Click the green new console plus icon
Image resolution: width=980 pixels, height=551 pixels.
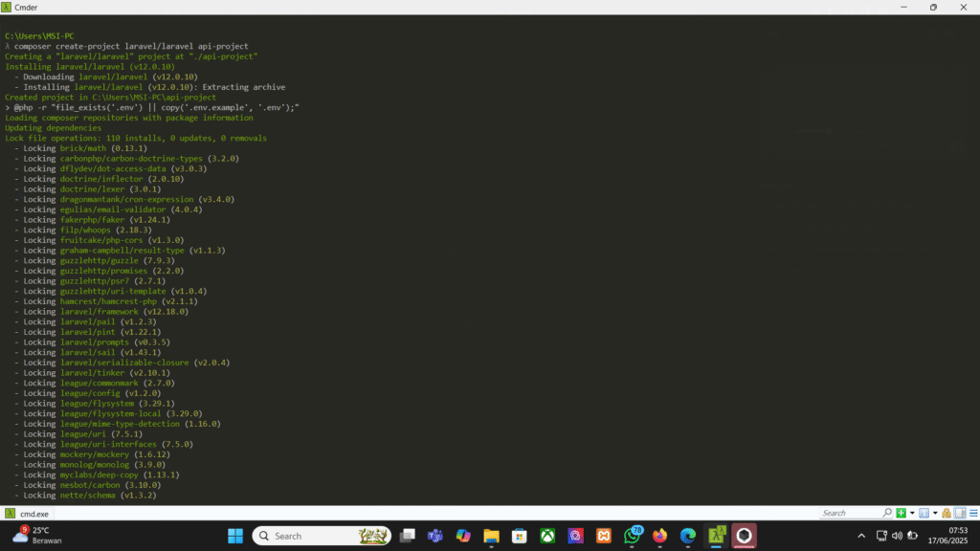(x=901, y=514)
